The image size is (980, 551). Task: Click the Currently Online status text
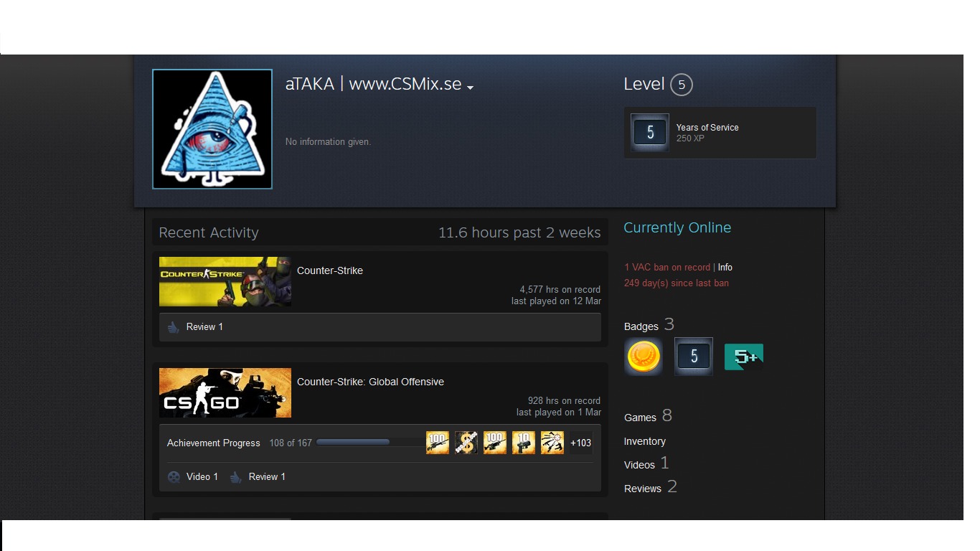(677, 227)
